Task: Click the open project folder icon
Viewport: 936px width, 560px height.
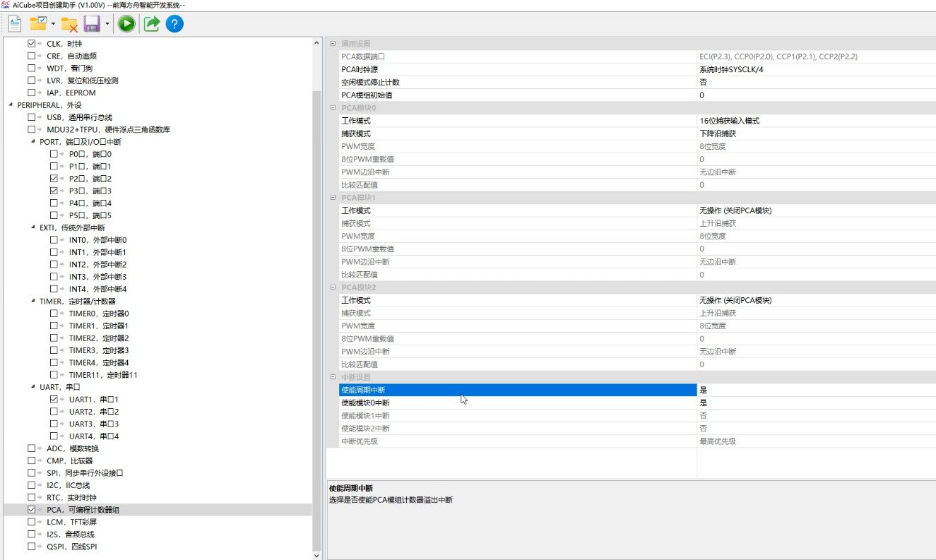Action: click(x=38, y=24)
